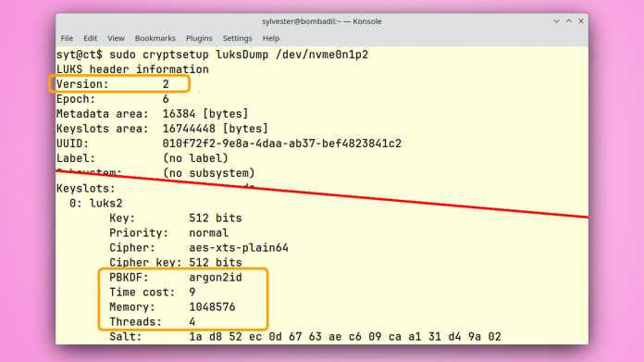This screenshot has height=362, width=644.
Task: Click the Konsole window title bar
Action: tap(322, 21)
